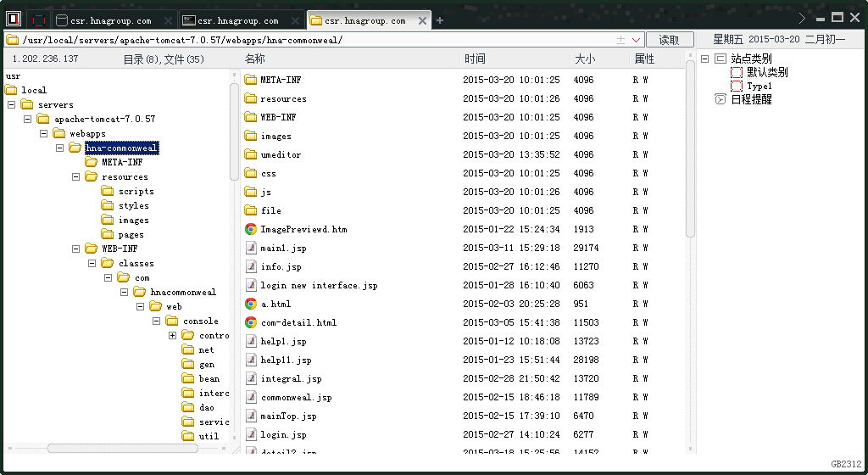Click the red icon beside 默认类别
This screenshot has width=868, height=475.
tap(737, 72)
